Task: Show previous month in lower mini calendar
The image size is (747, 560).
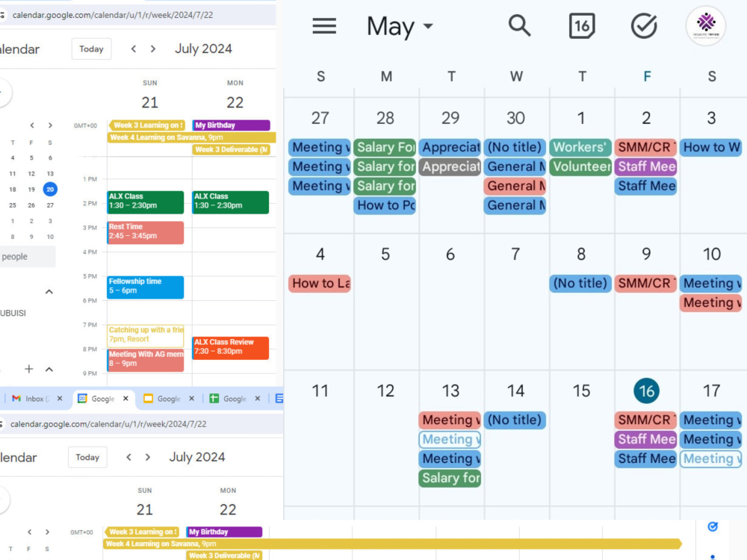Action: point(30,532)
